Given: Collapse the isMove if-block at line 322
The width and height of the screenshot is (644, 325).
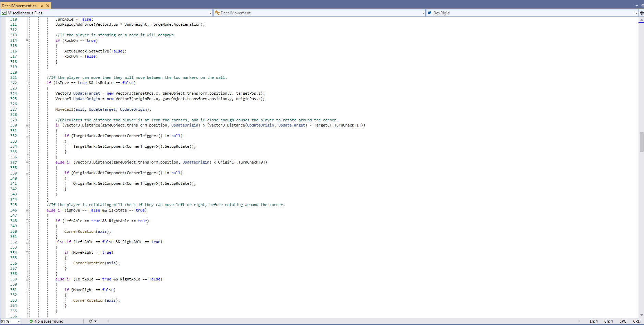Looking at the screenshot, I should click(x=27, y=83).
